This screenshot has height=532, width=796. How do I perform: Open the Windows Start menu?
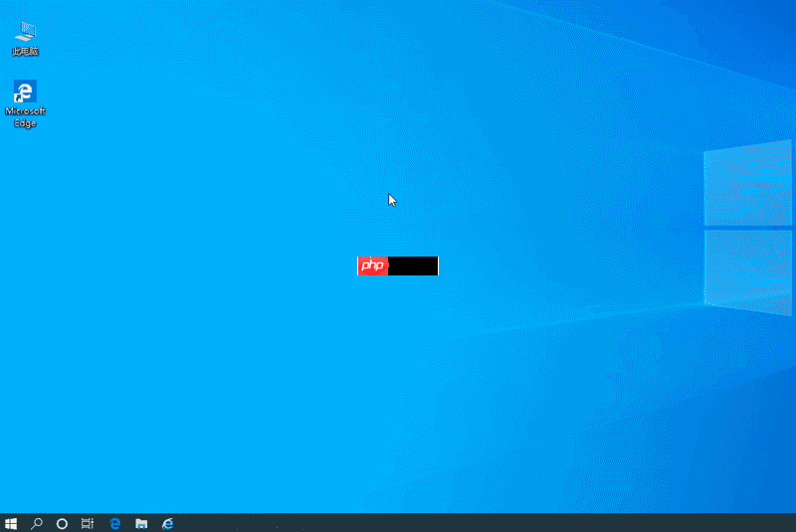(11, 523)
